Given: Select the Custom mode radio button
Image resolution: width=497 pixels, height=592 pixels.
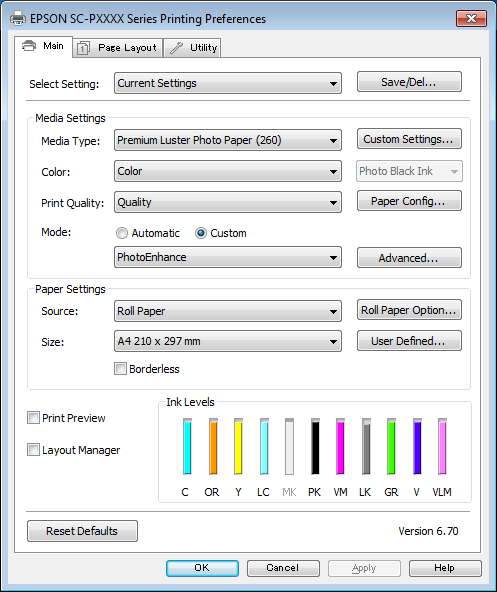Looking at the screenshot, I should click(x=201, y=233).
